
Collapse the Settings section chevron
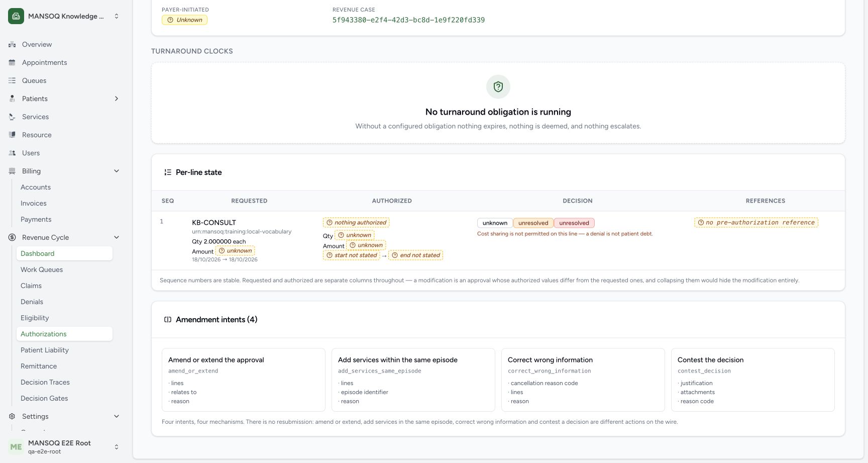117,417
